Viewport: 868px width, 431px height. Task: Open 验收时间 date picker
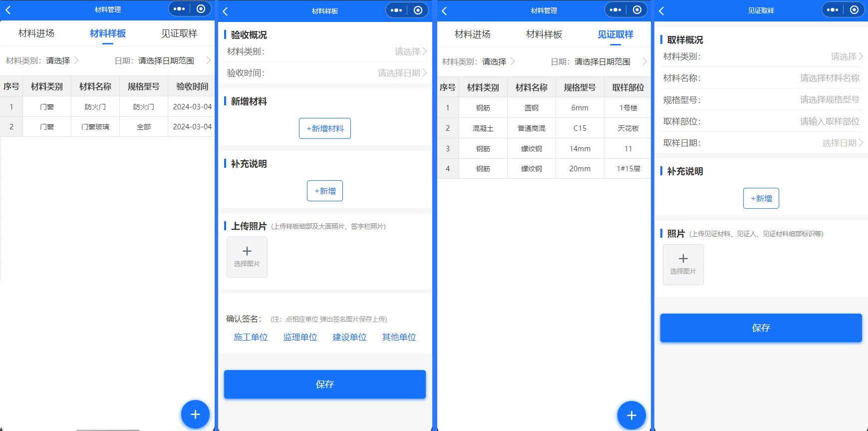pos(401,73)
